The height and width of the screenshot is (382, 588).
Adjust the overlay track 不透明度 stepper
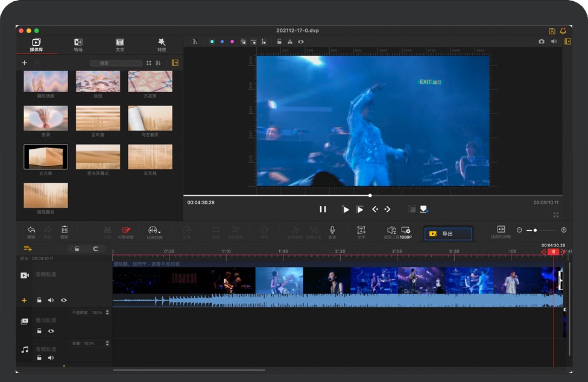pos(107,313)
